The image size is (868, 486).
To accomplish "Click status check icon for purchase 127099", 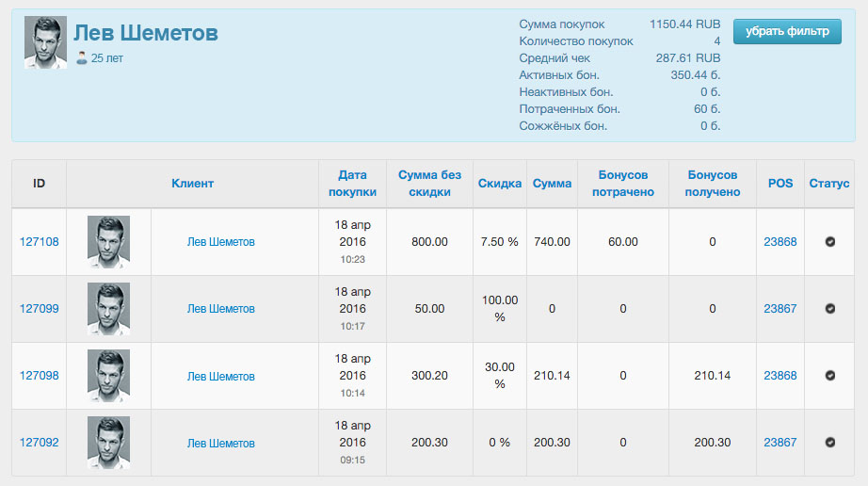I will click(x=829, y=309).
